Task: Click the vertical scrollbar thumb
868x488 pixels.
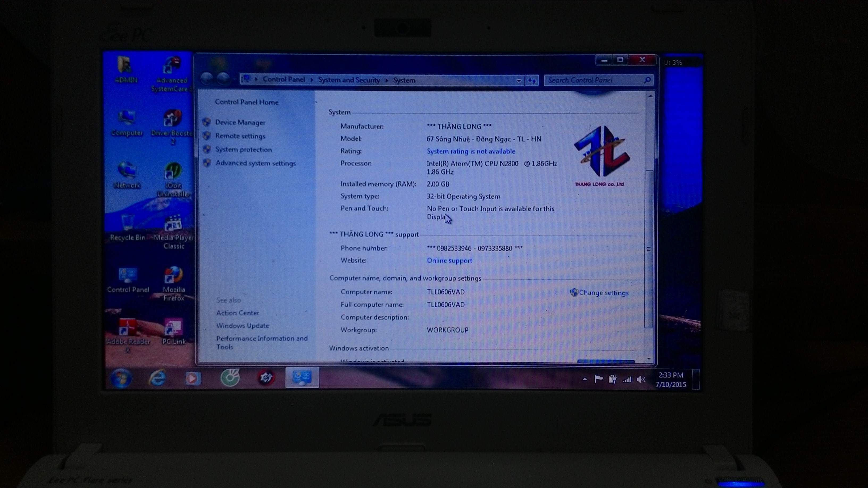Action: click(x=649, y=249)
